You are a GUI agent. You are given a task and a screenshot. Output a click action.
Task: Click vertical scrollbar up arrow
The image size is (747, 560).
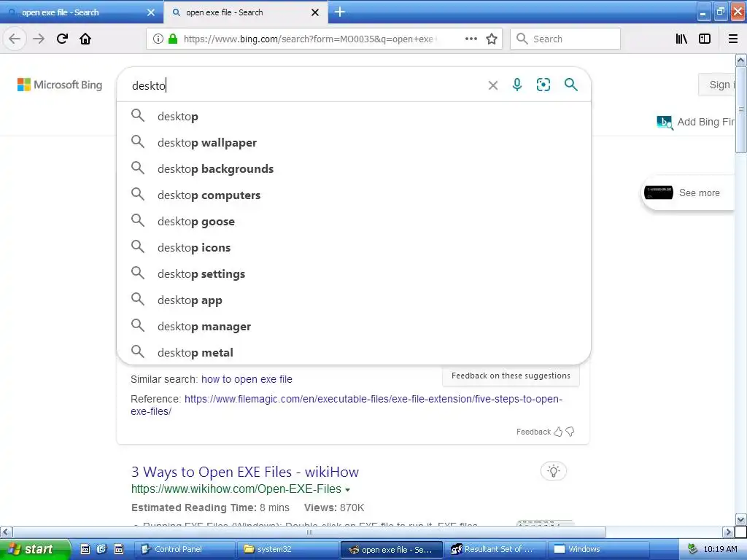[741, 61]
